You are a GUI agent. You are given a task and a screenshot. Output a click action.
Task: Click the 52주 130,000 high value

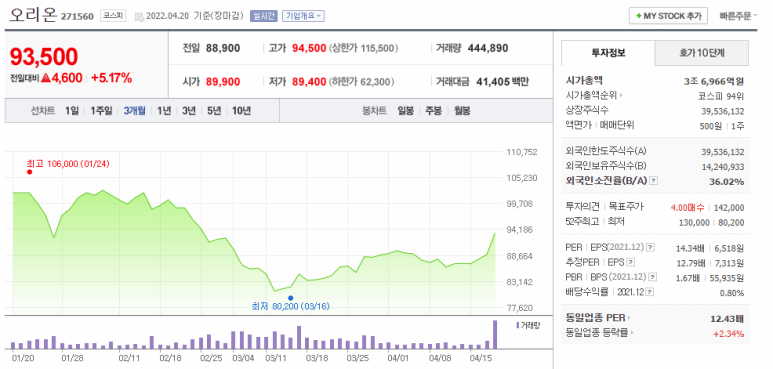coord(694,223)
